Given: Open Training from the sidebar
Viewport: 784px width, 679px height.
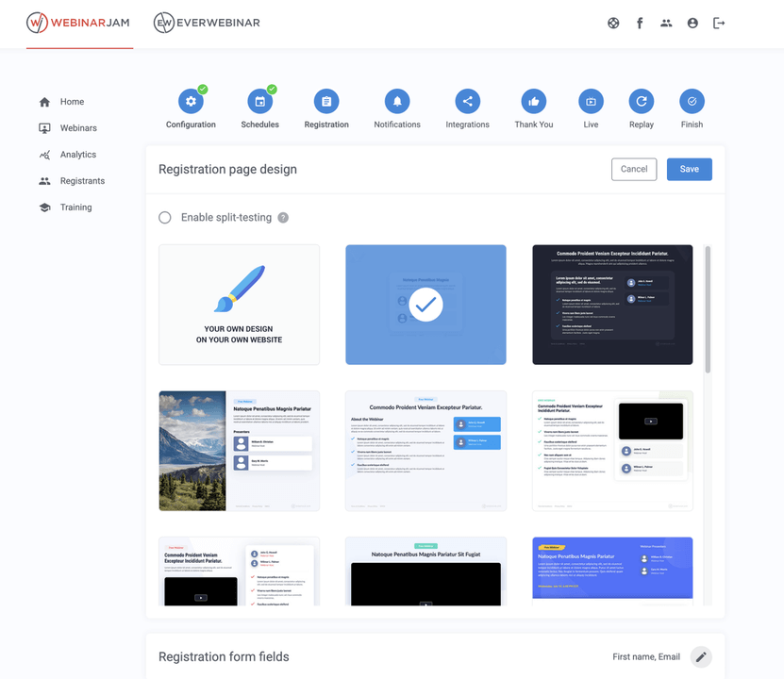Looking at the screenshot, I should click(76, 207).
